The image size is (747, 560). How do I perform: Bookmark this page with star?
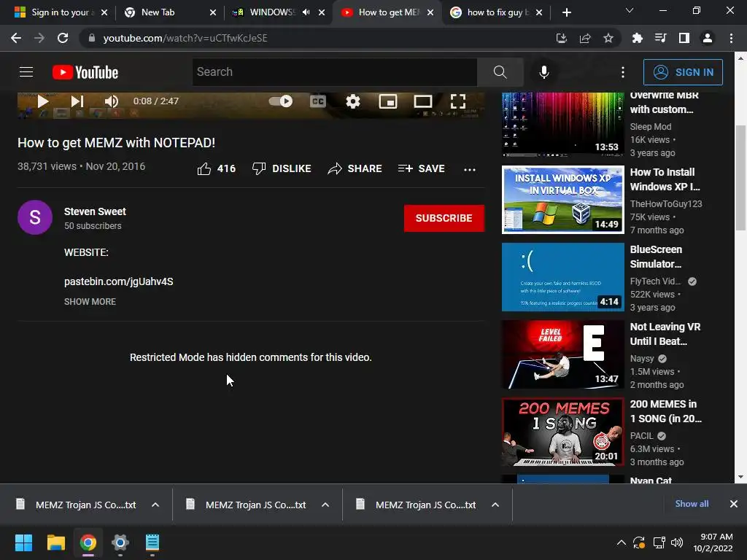coord(608,38)
